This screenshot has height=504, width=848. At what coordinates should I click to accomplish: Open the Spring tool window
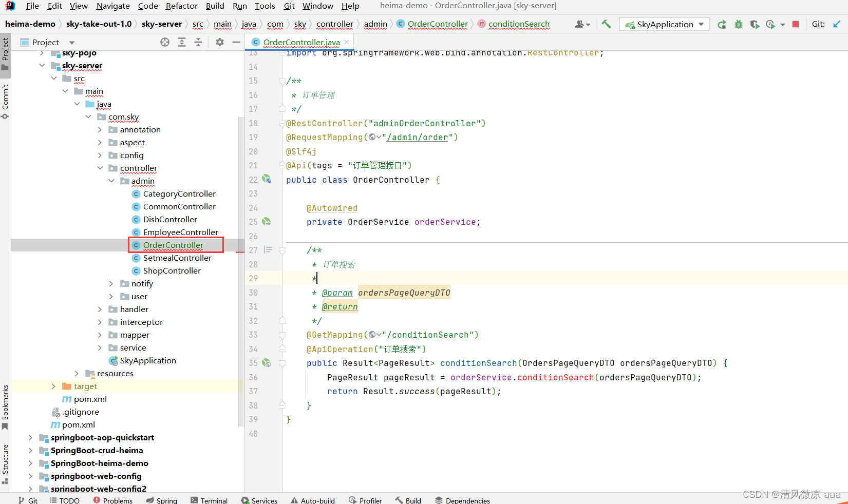point(162,500)
